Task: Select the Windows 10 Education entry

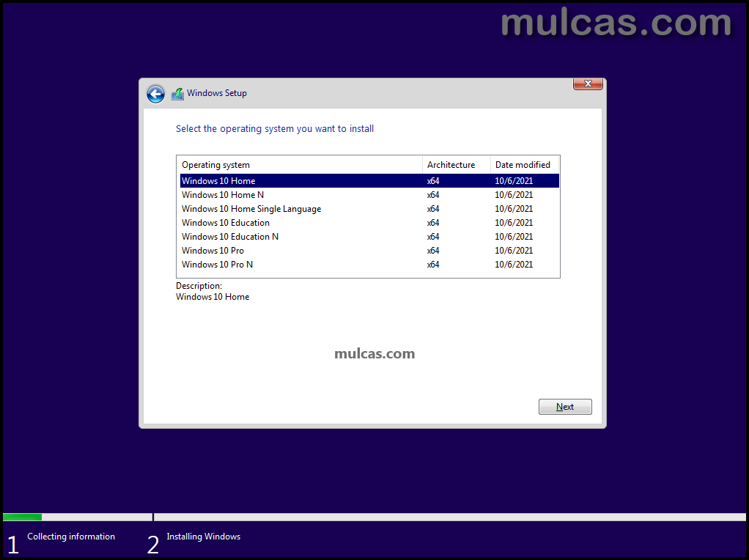Action: [x=226, y=223]
